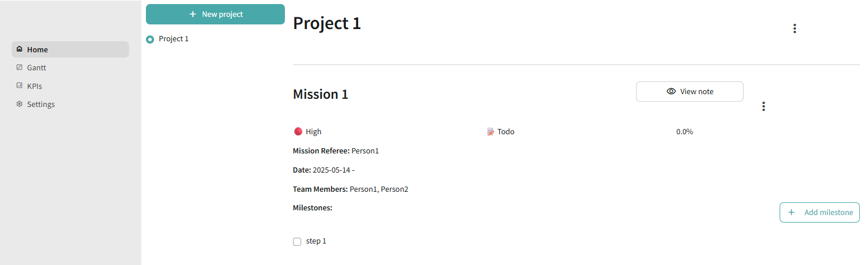Click the eye icon on View note

point(671,91)
